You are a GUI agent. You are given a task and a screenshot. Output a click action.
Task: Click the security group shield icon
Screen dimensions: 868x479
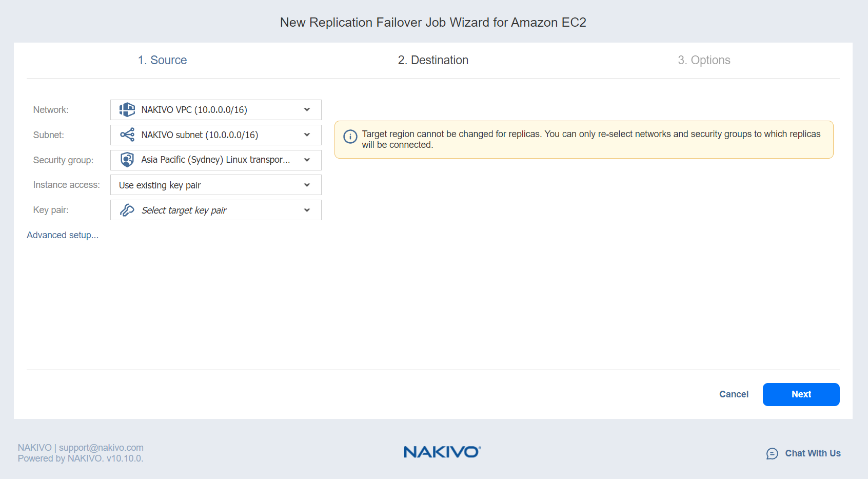click(x=127, y=160)
